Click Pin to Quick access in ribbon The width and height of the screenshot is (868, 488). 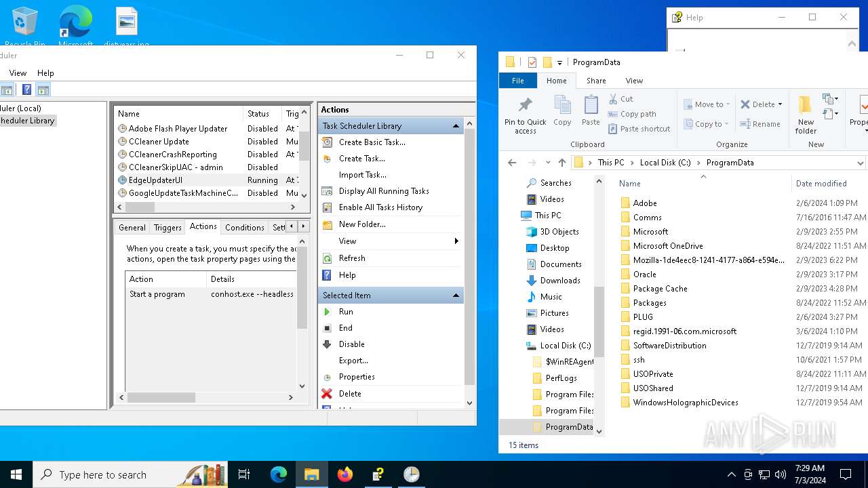coord(525,115)
